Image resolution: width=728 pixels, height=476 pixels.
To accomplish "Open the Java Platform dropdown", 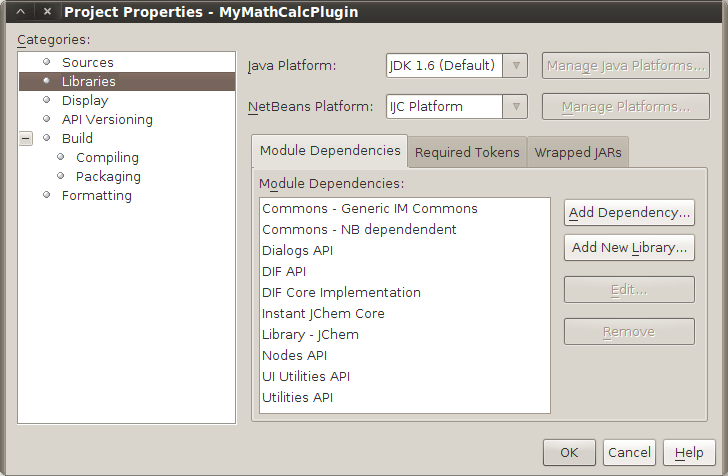I will (516, 66).
